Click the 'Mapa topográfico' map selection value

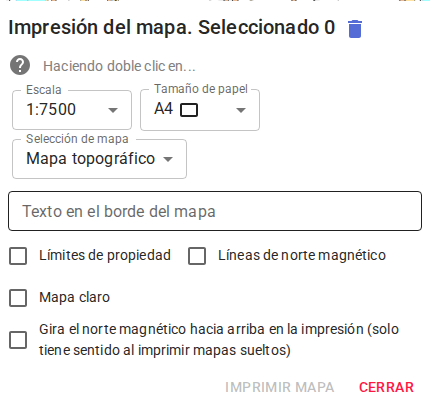[91, 159]
